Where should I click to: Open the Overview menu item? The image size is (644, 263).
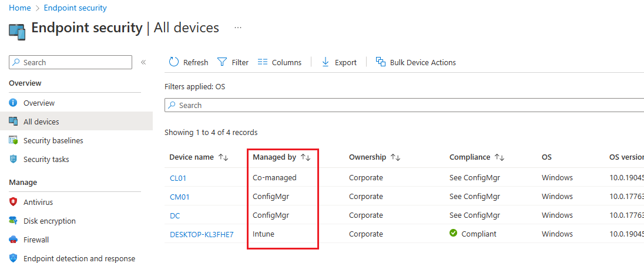click(39, 103)
